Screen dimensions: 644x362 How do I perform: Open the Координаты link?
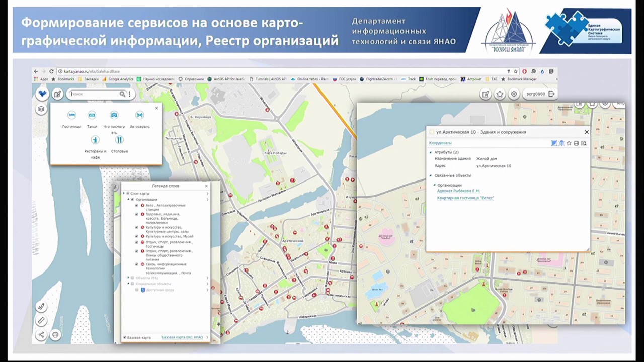440,143
